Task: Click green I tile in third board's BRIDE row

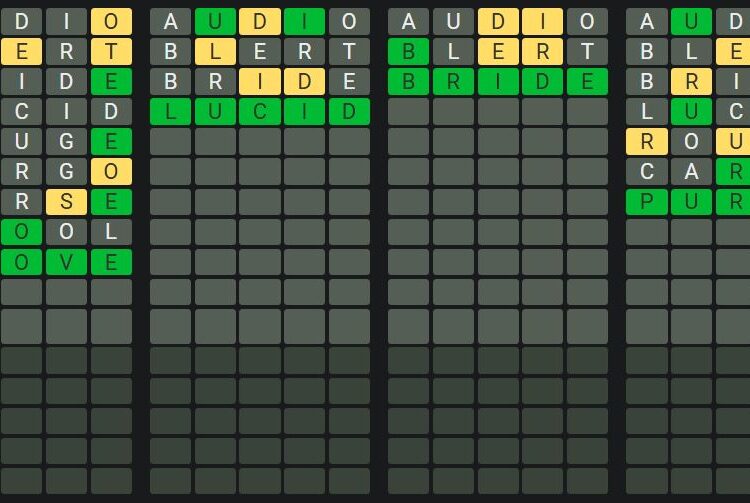Action: pos(498,81)
